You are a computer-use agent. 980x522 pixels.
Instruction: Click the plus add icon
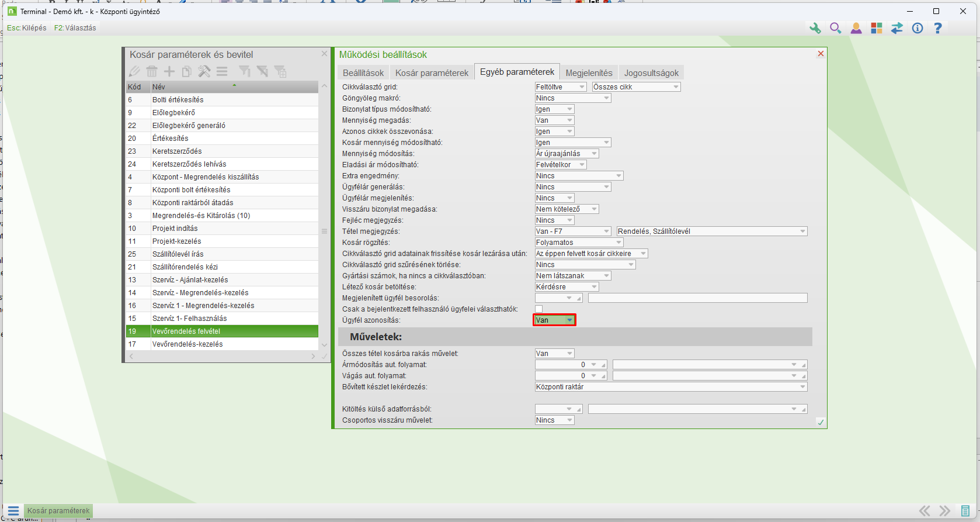click(x=169, y=71)
